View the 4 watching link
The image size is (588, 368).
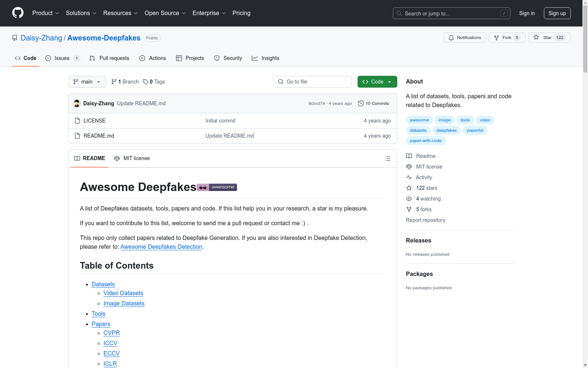423,199
